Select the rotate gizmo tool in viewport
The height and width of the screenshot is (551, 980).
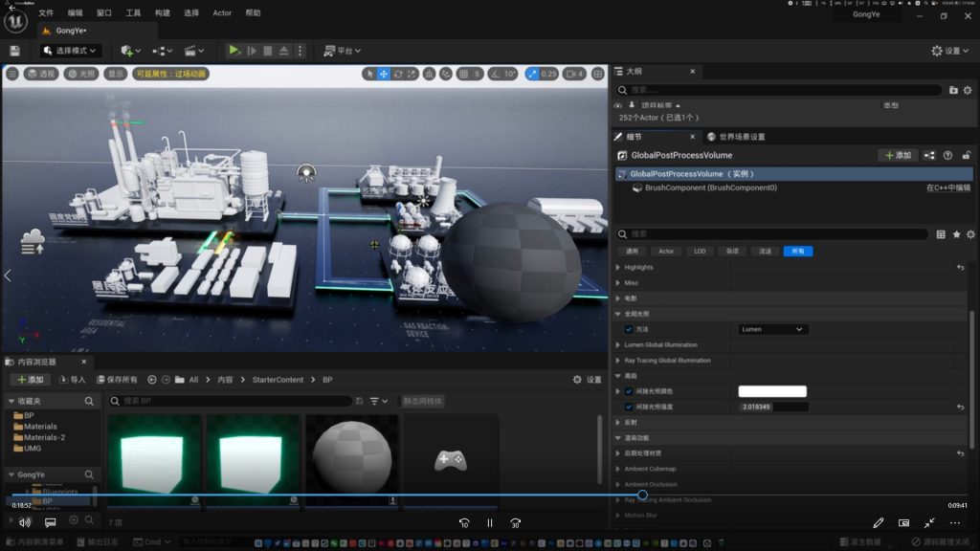398,74
